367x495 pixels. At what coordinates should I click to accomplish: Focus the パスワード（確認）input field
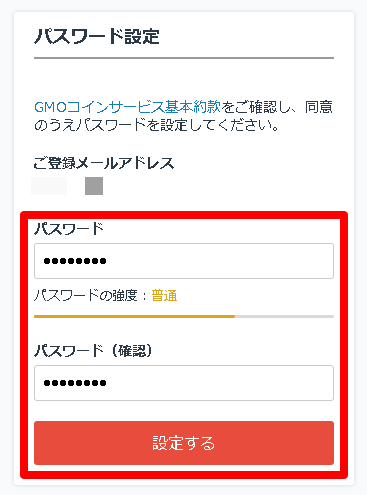[184, 383]
